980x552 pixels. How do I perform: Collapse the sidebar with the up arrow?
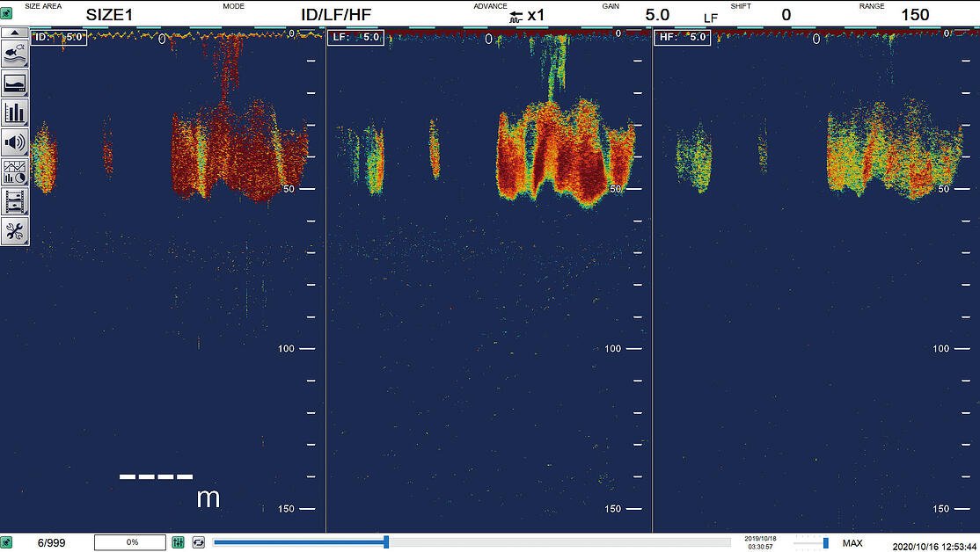(14, 33)
